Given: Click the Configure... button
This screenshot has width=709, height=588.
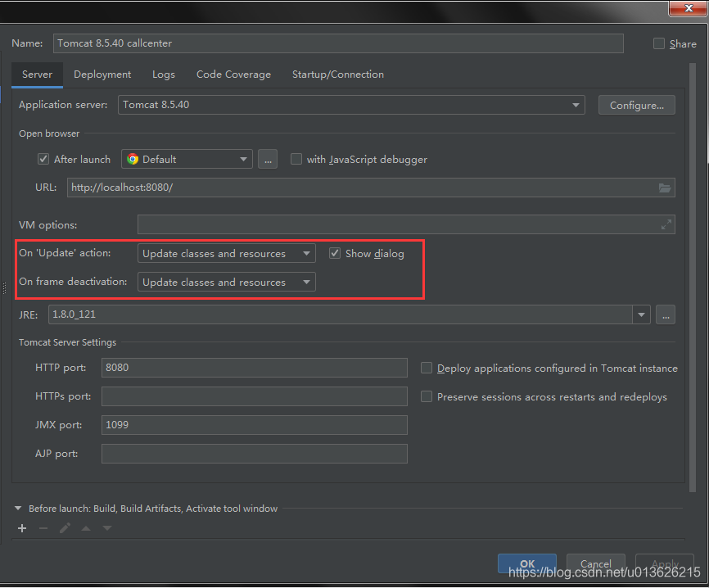Looking at the screenshot, I should point(637,105).
